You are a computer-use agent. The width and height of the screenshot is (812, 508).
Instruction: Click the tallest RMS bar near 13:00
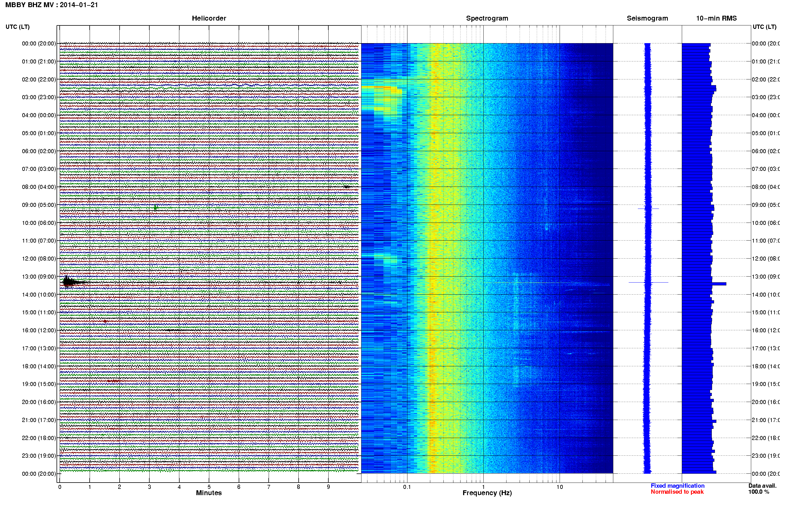point(704,284)
